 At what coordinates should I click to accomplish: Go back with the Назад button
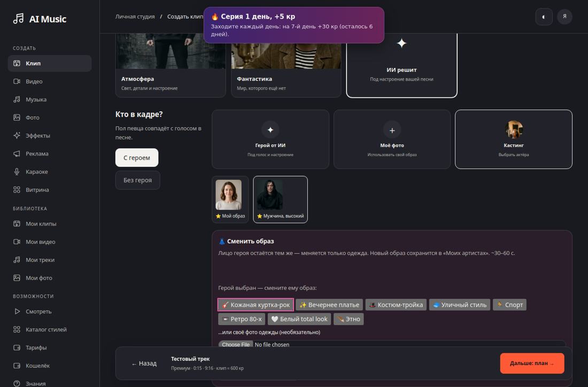click(144, 363)
